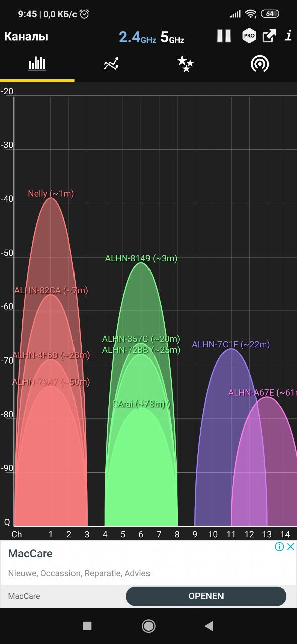This screenshot has height=644, width=297.
Task: Tap the -50 dBm axis label
Action: tap(7, 253)
